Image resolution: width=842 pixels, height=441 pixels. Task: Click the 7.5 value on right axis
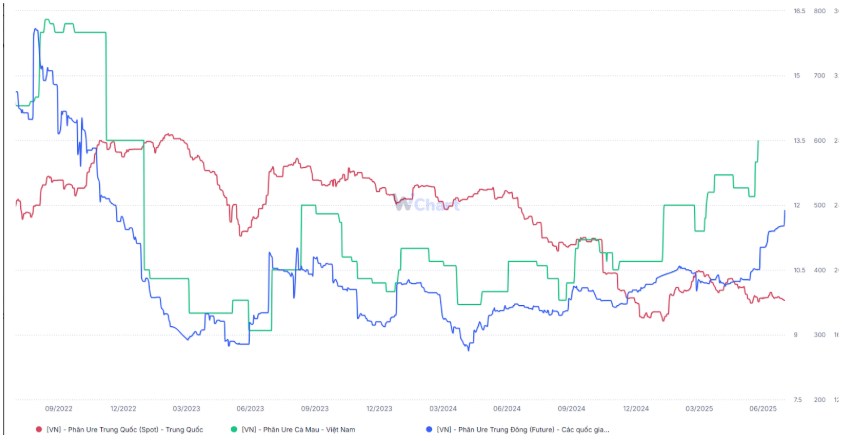(x=798, y=399)
